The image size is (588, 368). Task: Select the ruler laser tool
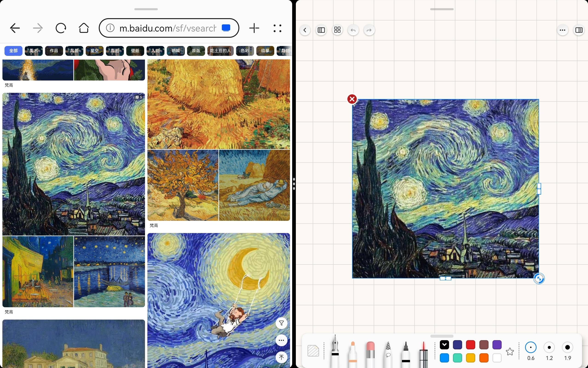click(424, 354)
